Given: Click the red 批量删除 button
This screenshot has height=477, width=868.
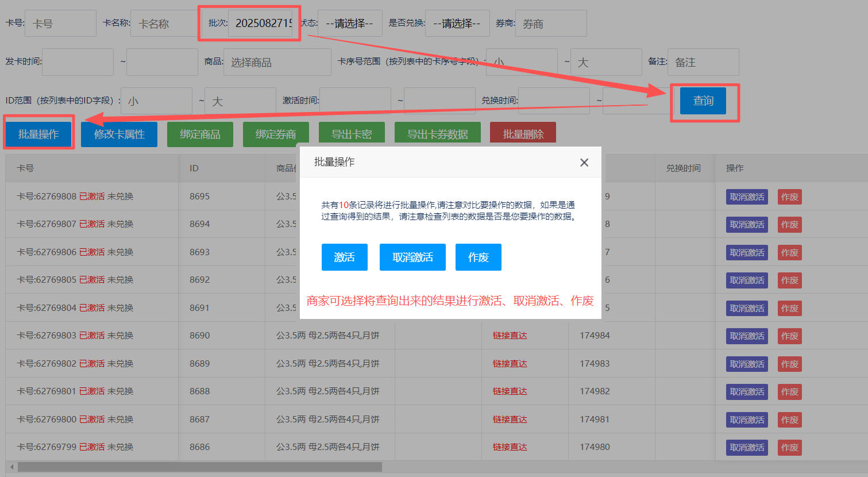Looking at the screenshot, I should (x=523, y=134).
